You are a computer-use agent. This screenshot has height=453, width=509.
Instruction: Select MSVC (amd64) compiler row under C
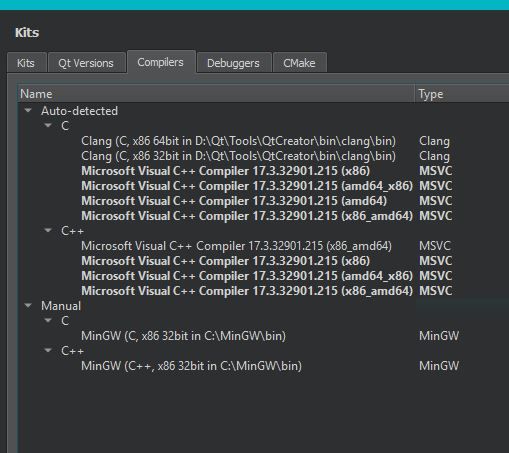pyautogui.click(x=234, y=201)
